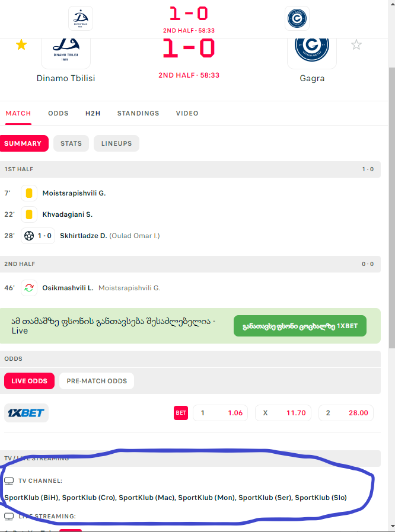Open the Dinamo Tbilisi logo in the sticky header
Screen dimensions: 395x532
point(81,18)
